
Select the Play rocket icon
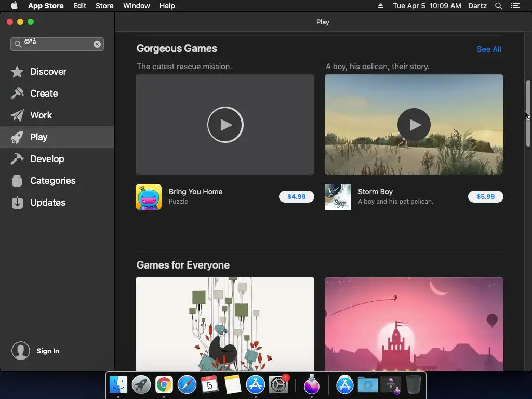click(x=17, y=137)
